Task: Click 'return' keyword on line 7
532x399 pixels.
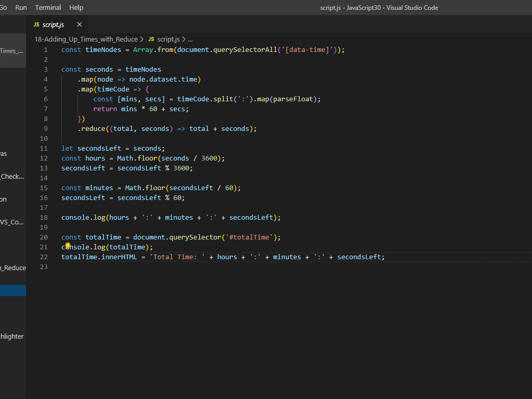Action: click(105, 109)
